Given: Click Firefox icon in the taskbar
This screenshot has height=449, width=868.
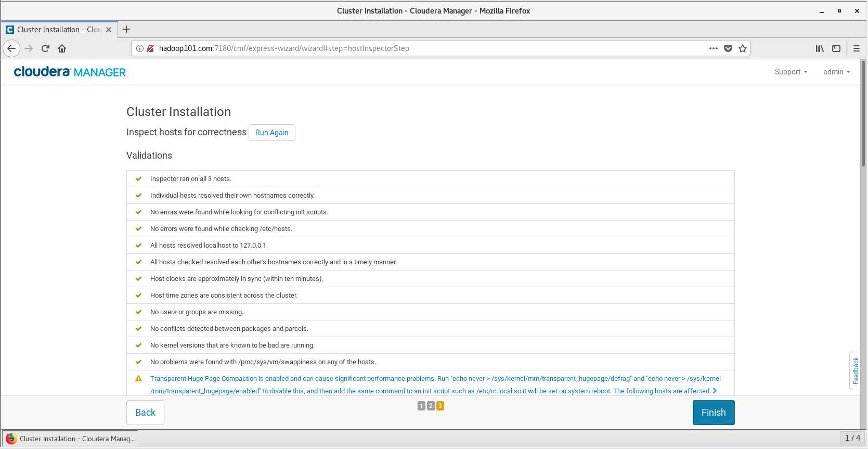Looking at the screenshot, I should tap(11, 439).
